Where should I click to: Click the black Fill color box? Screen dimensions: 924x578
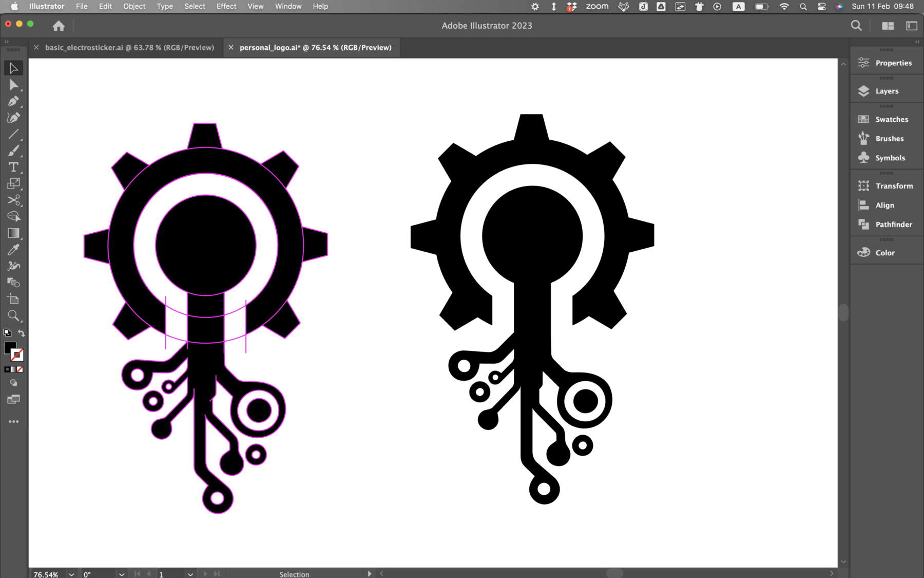[9, 348]
